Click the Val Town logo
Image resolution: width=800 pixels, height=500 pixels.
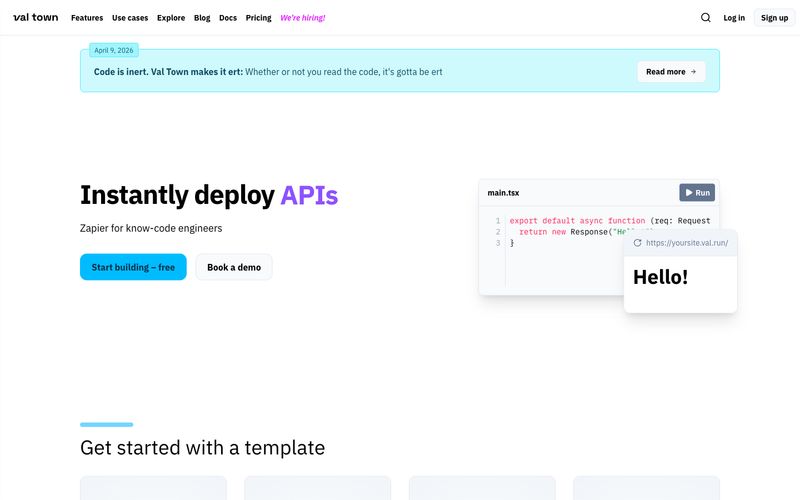coord(36,17)
